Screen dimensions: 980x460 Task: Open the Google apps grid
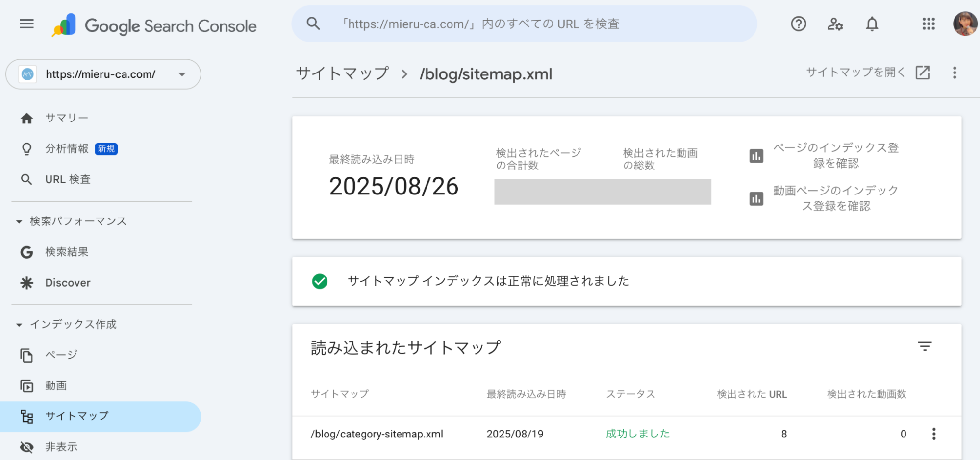click(928, 24)
